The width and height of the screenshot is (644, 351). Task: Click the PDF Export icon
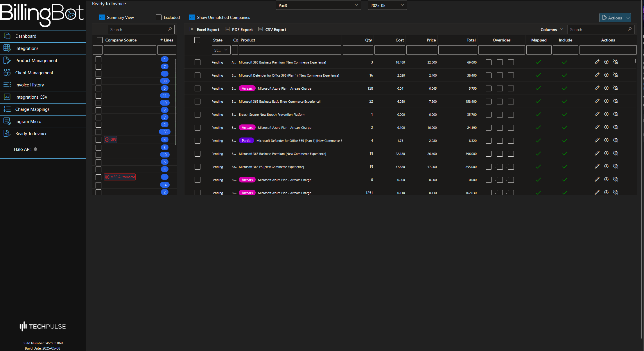pyautogui.click(x=227, y=29)
